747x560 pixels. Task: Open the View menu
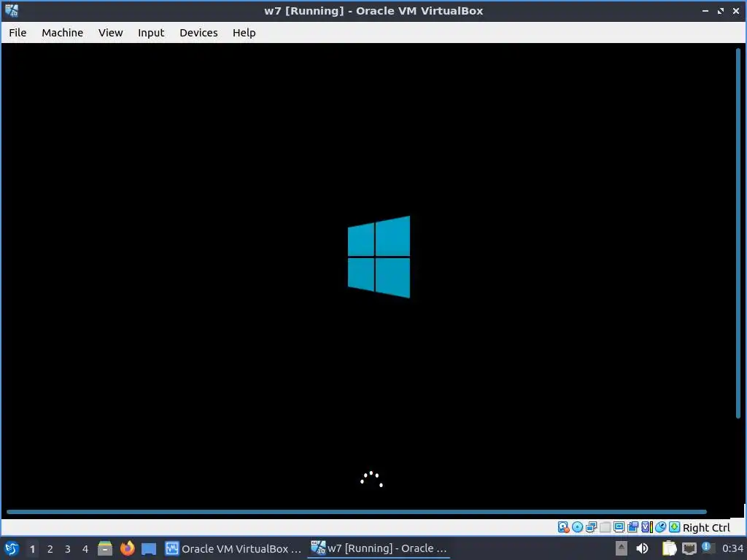pos(111,32)
